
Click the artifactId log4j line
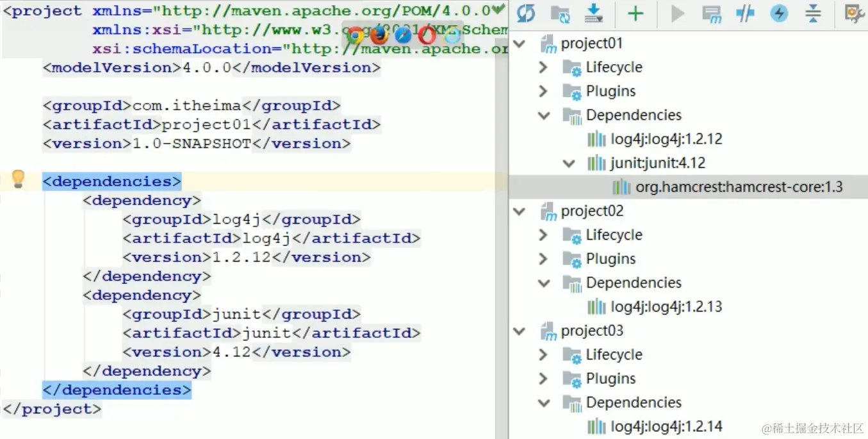pos(272,238)
